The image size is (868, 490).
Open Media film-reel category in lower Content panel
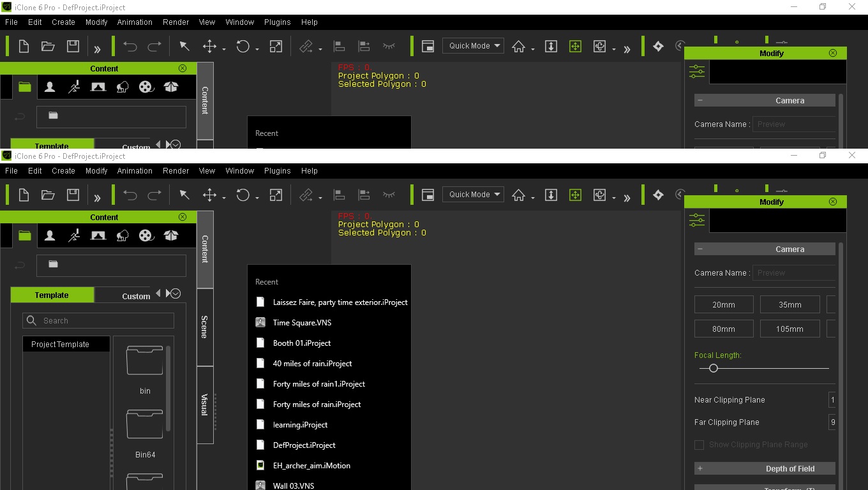[146, 235]
